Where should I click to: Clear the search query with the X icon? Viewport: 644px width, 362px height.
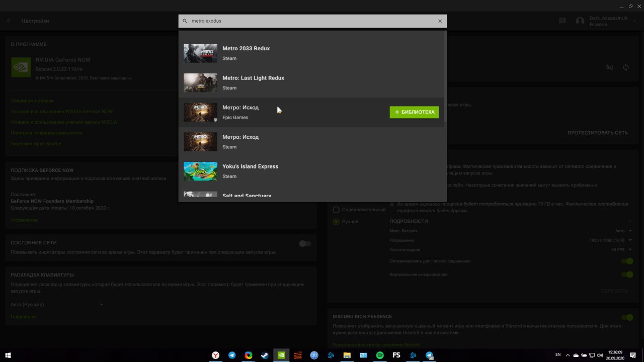click(440, 21)
